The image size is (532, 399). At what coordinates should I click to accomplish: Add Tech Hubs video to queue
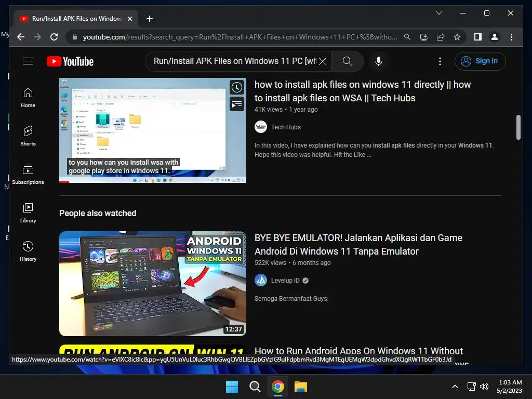(x=237, y=104)
